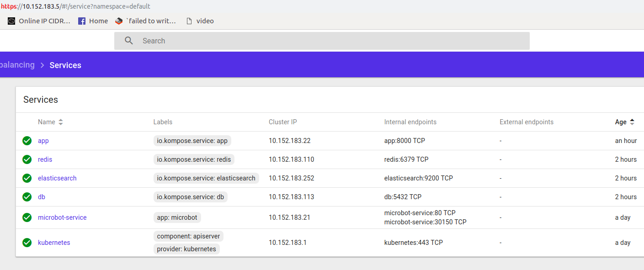Toggle Age column sort arrow
Screen dimensions: 644x270
tap(632, 122)
